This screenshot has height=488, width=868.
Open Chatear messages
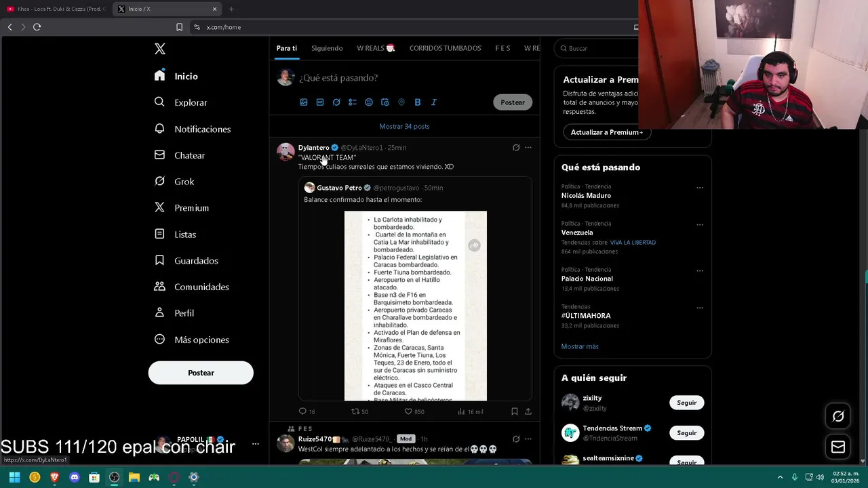pos(180,155)
